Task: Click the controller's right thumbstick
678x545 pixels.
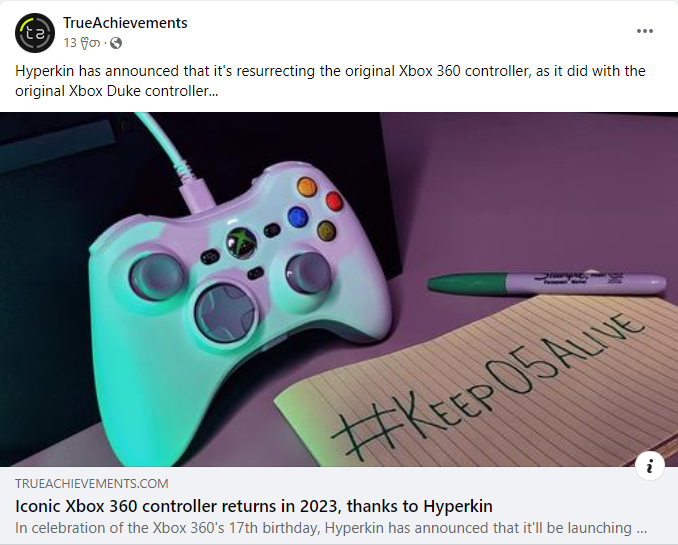Action: 308,272
